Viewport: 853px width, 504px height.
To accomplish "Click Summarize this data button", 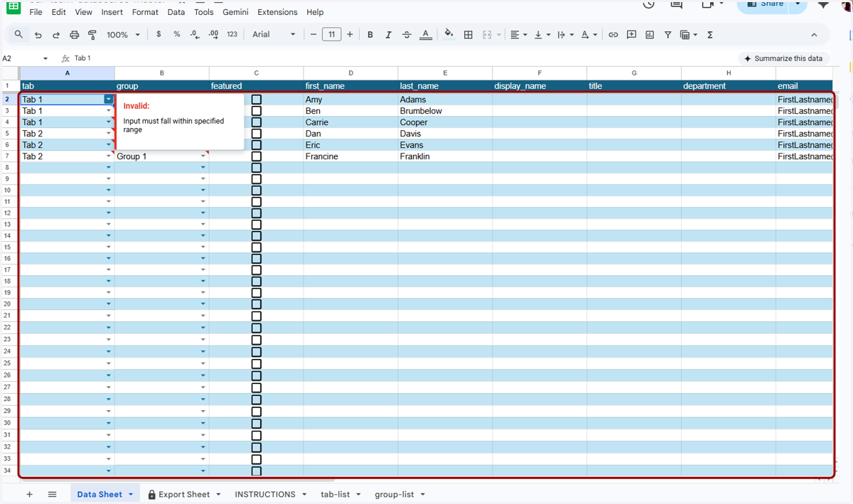I will [783, 58].
